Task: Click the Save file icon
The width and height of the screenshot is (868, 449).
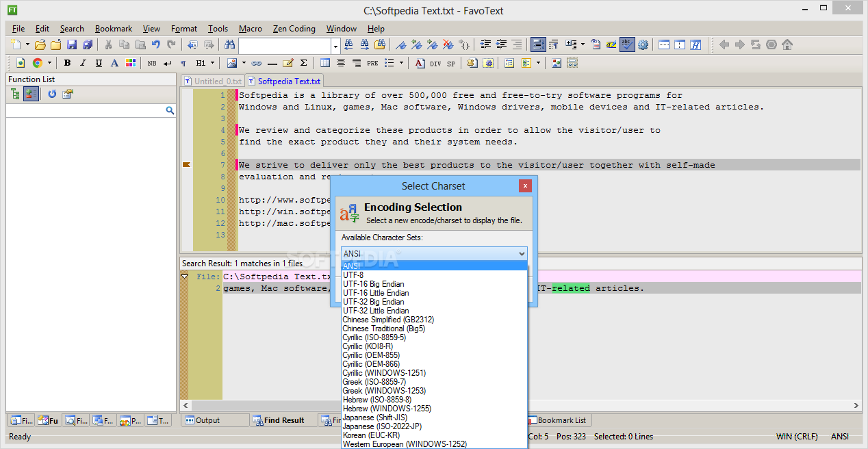Action: pos(71,44)
